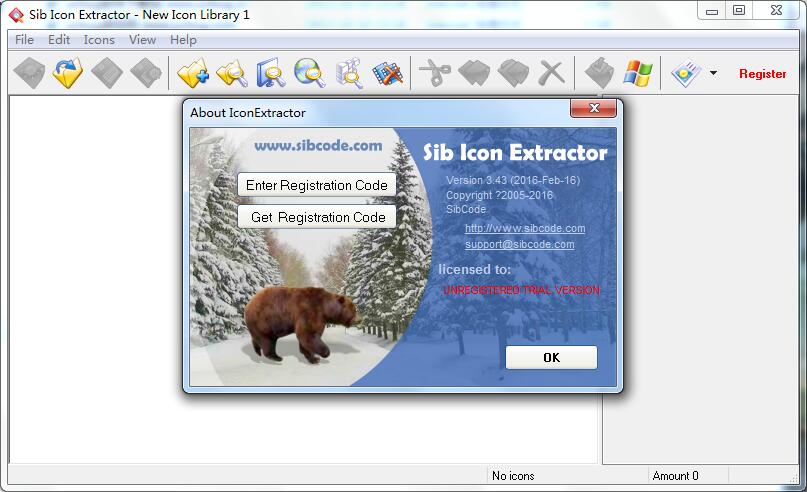Search the web with the globe magnifier icon
Image resolution: width=807 pixels, height=492 pixels.
tap(310, 73)
